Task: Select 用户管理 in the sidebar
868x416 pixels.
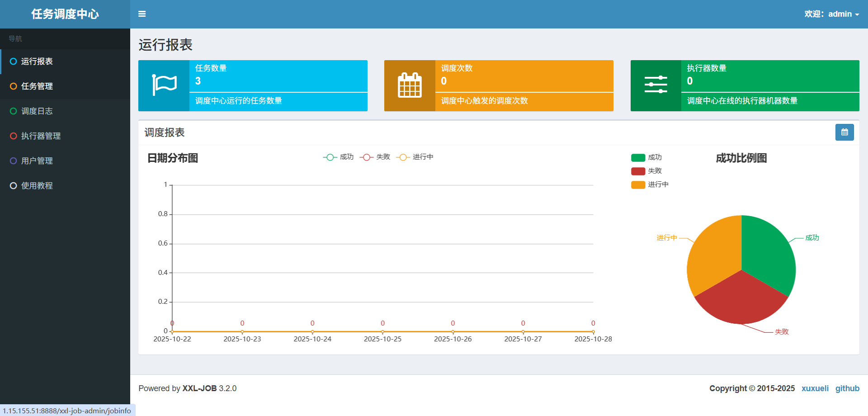Action: point(65,161)
